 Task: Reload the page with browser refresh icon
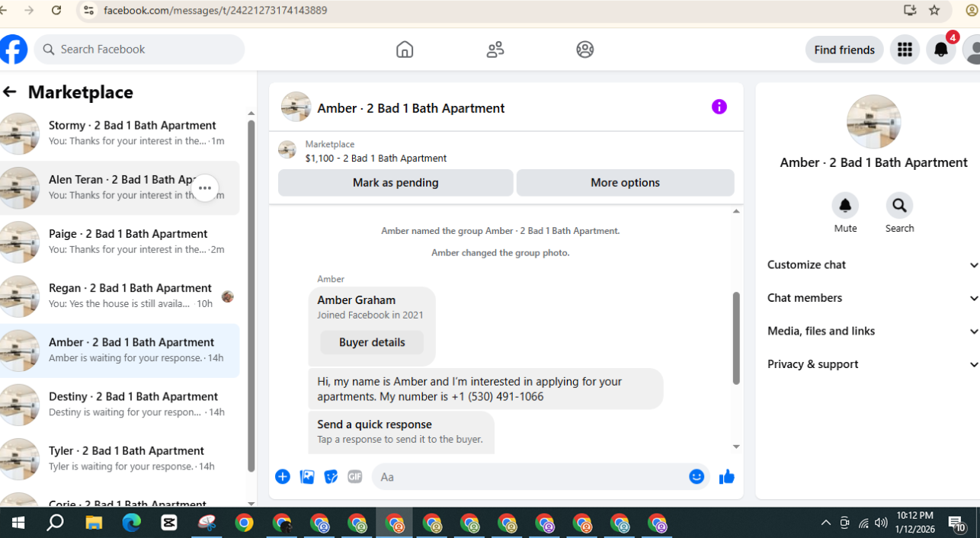tap(56, 10)
